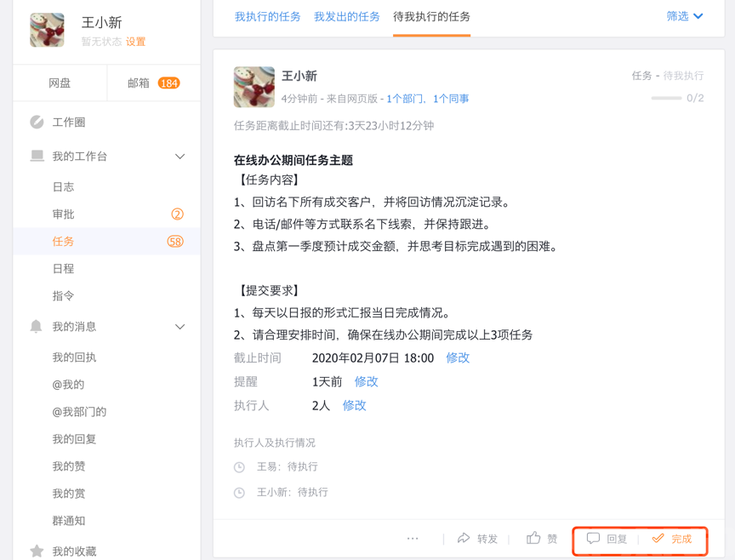Open 指令 in the sidebar

click(x=63, y=296)
